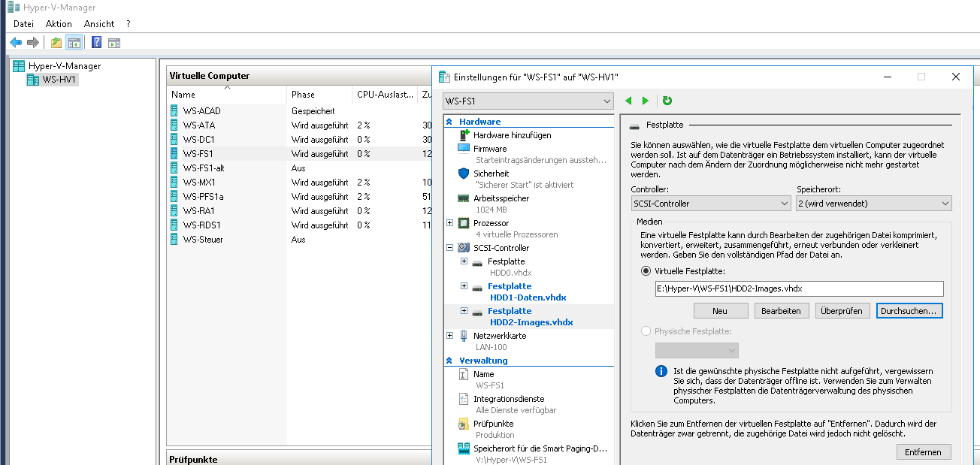Open Help via the blue question mark toolbar icon

pos(97,42)
